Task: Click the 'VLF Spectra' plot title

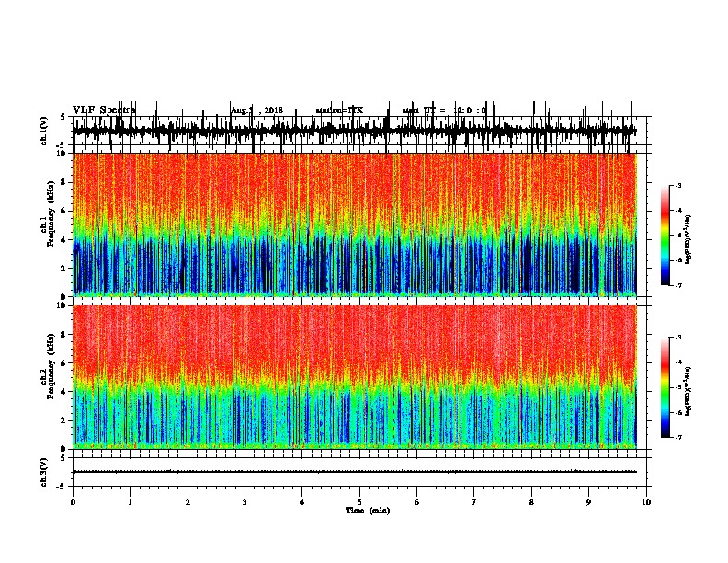Action: [x=104, y=110]
